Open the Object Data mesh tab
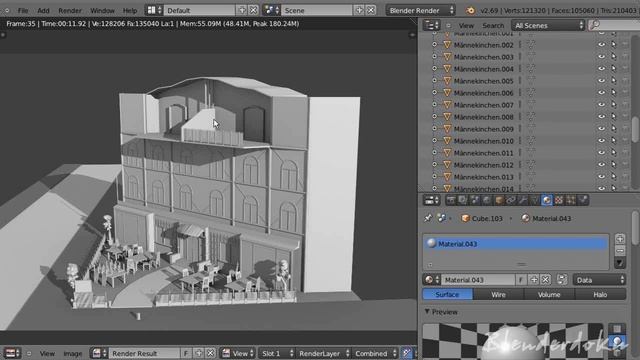 coord(535,200)
